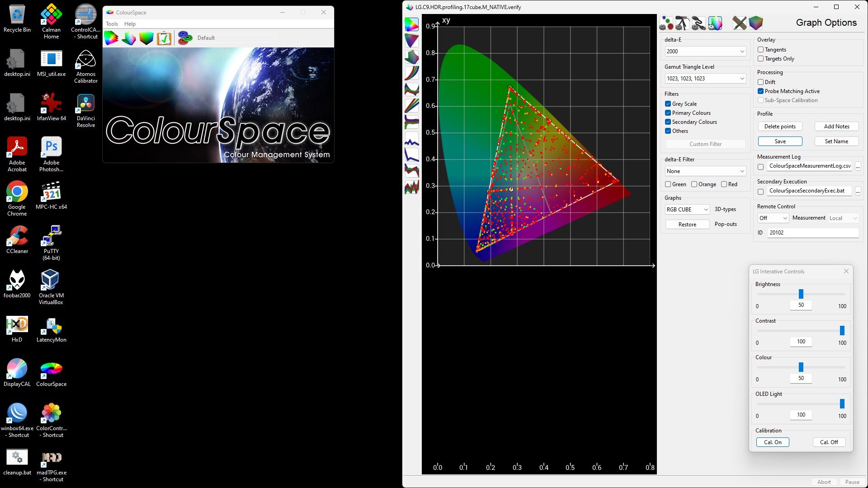Open hardware options cable icon
Screen dimensions: 868x488
pyautogui.click(x=699, y=23)
